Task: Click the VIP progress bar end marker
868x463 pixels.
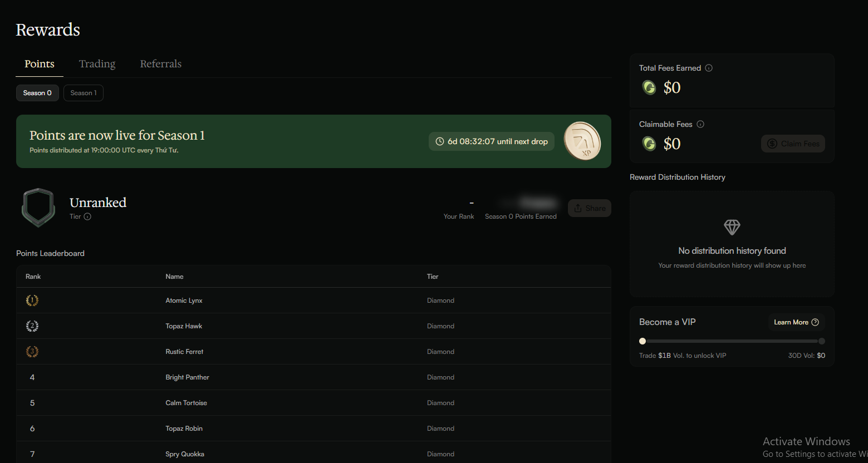Action: tap(822, 341)
